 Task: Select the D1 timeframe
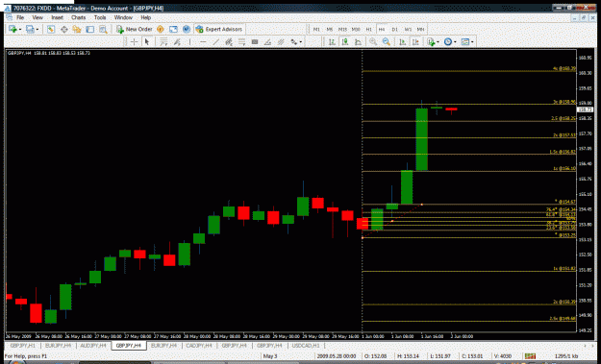[395, 29]
